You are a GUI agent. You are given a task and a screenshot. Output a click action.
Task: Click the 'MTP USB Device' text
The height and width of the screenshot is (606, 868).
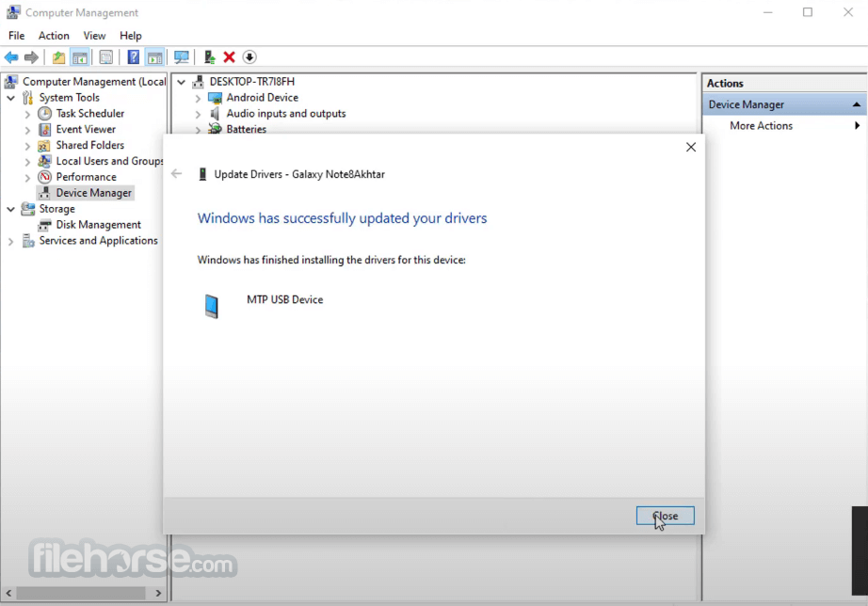pos(284,299)
